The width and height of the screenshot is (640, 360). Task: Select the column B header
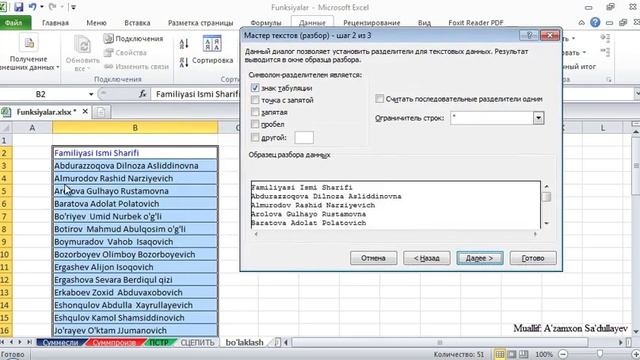click(135, 128)
